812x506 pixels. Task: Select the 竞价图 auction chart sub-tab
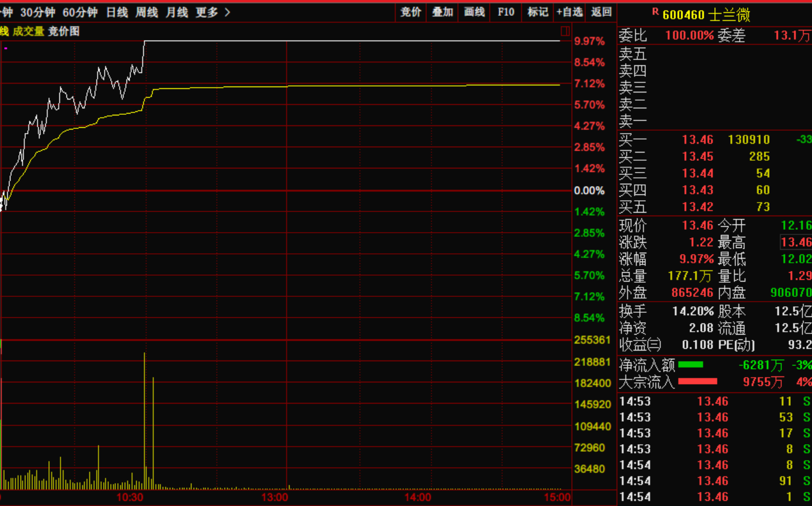pyautogui.click(x=64, y=31)
